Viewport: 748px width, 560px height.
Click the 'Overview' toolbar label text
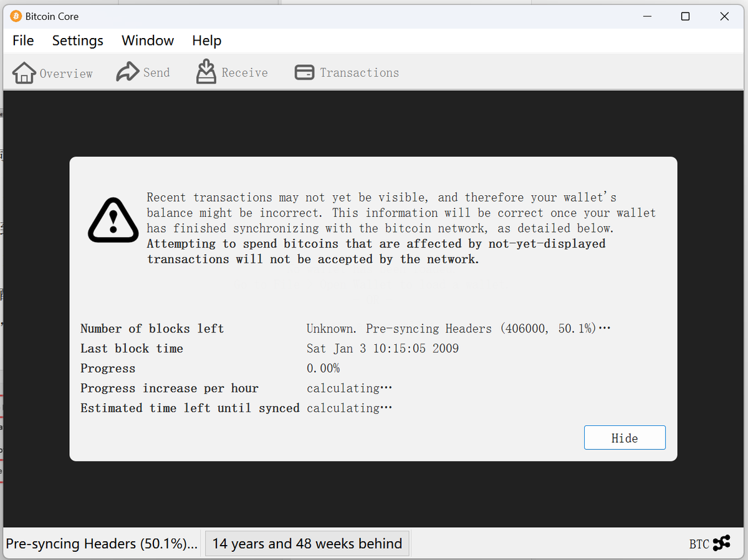66,74
